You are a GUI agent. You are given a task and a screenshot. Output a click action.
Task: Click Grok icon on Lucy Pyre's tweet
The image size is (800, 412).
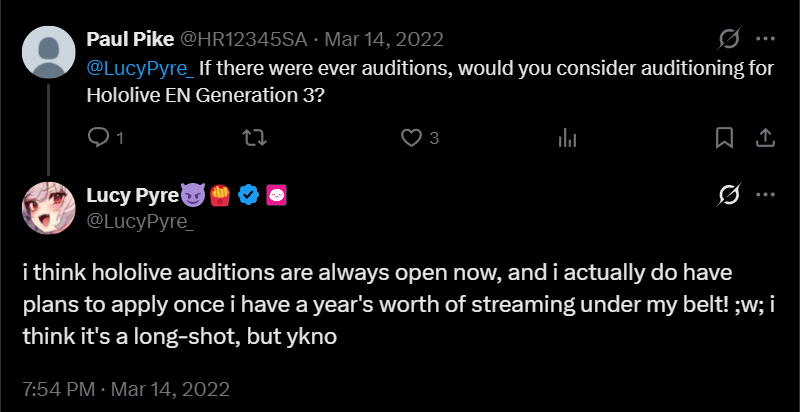(x=730, y=194)
